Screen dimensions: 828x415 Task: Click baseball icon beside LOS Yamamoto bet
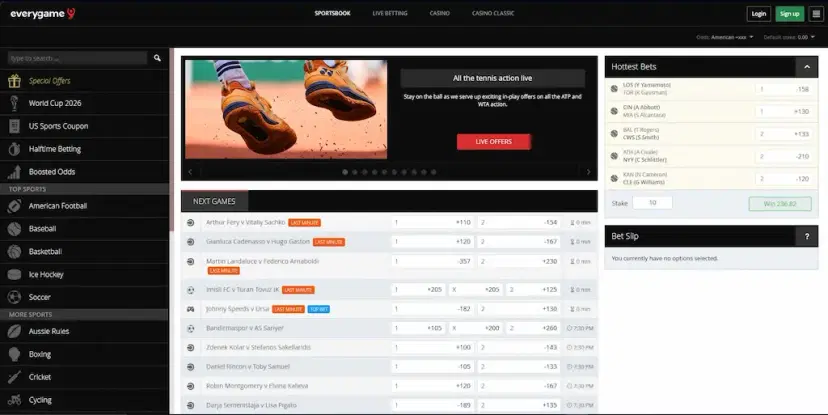[614, 89]
